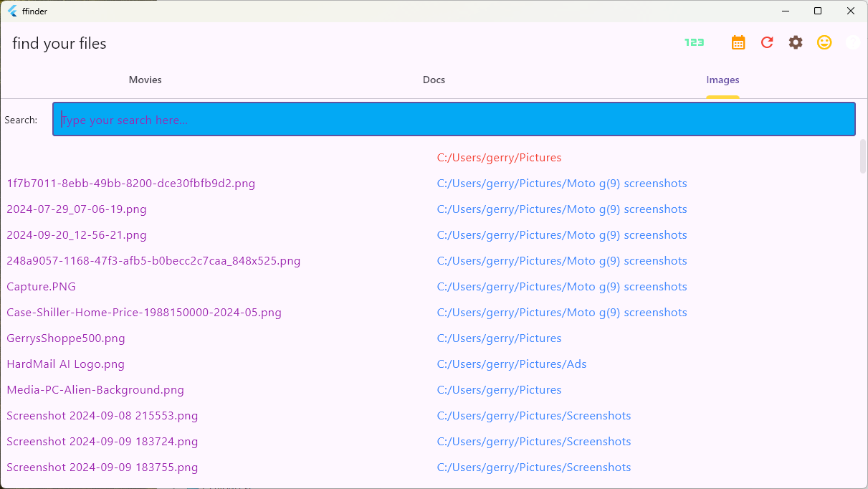Click the green 123 number icon

click(694, 42)
